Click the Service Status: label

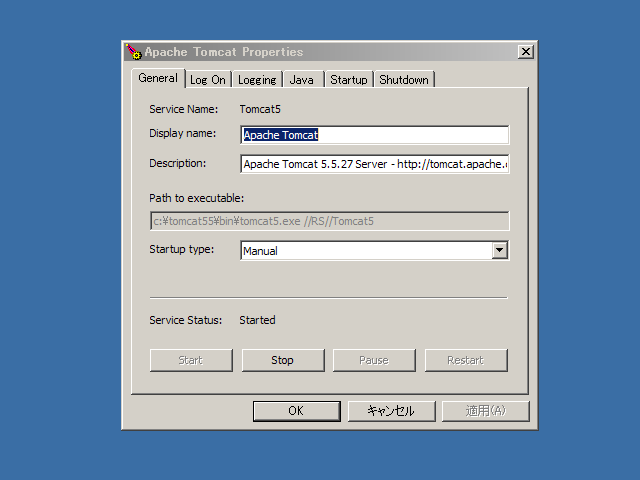click(x=186, y=320)
